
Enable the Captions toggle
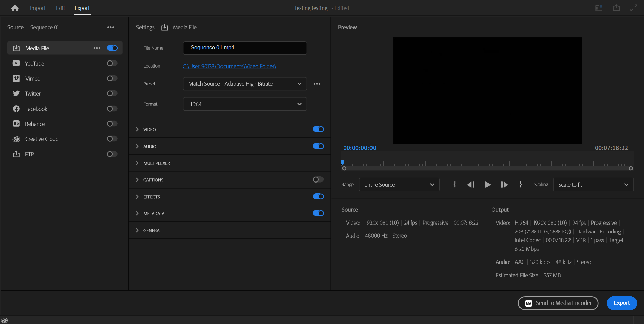[317, 179]
